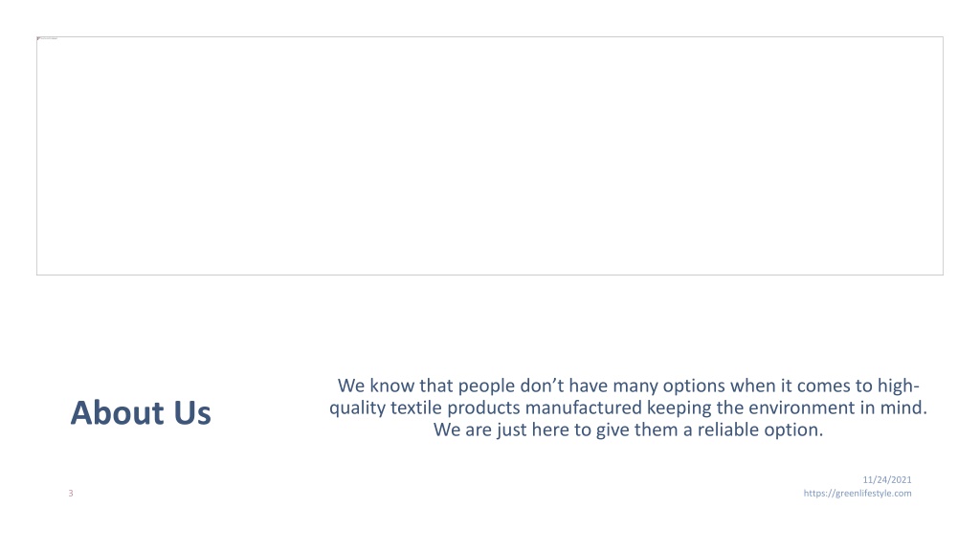Image resolution: width=980 pixels, height=551 pixels.
Task: Click the word textile in the second line
Action: tap(415, 408)
